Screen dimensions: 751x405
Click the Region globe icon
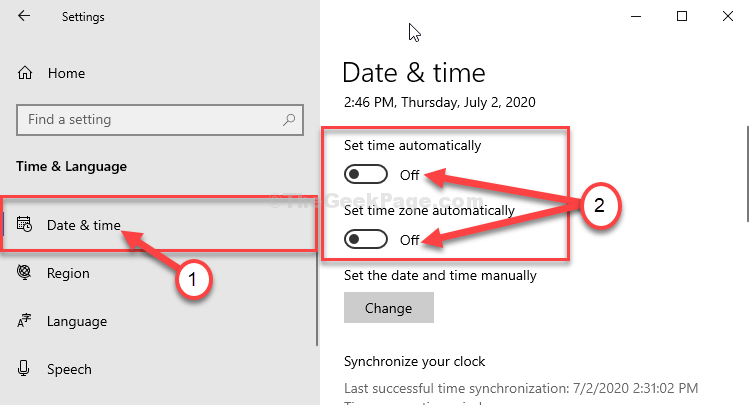click(24, 272)
